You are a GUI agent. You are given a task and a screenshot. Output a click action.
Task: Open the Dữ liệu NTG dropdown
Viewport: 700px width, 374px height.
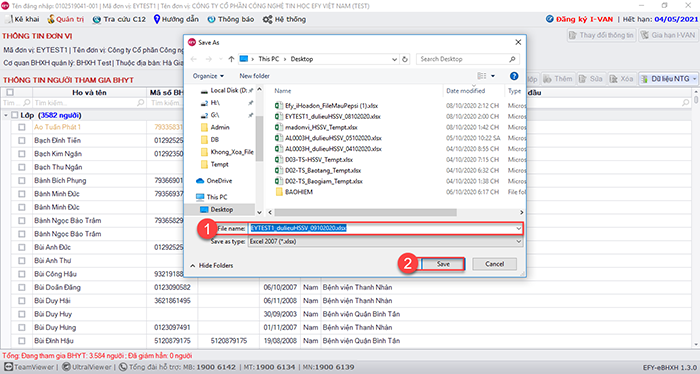coord(668,79)
